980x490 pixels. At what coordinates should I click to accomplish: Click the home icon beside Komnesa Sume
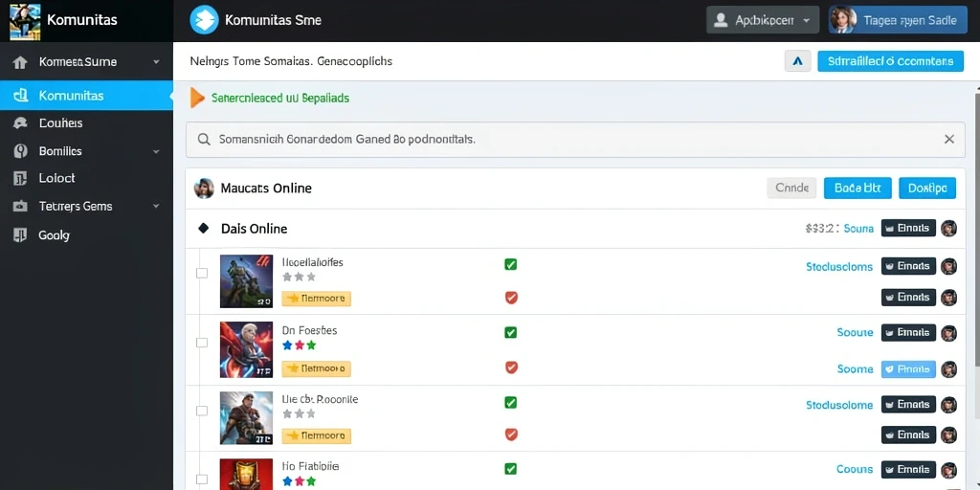click(20, 62)
